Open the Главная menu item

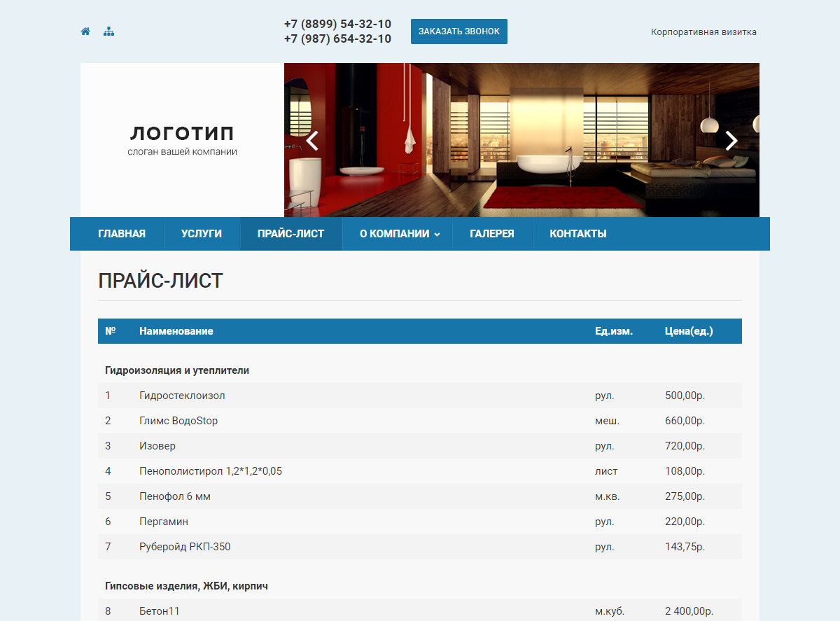point(122,234)
